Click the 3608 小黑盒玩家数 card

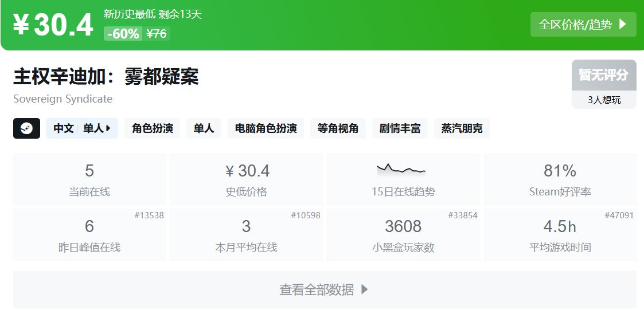[x=403, y=235]
